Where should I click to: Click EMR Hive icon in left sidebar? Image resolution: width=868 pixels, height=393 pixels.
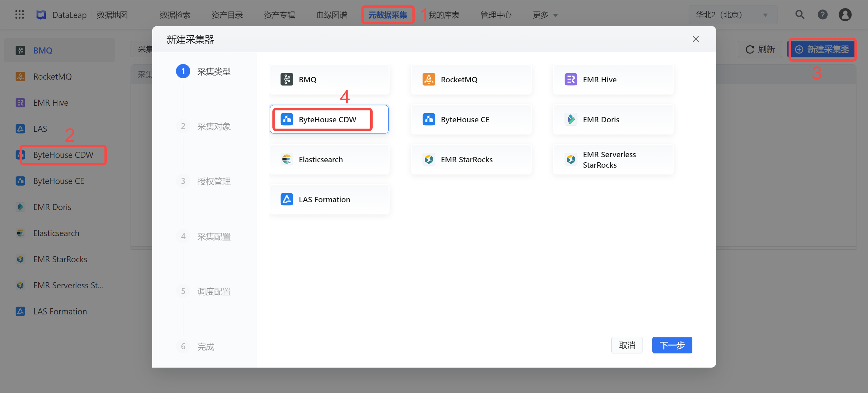[x=20, y=103]
